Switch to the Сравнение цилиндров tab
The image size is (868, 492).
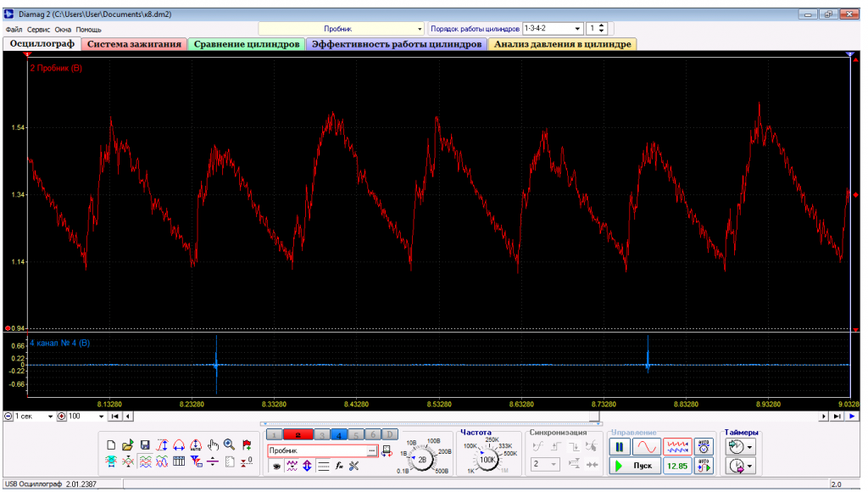pos(247,44)
